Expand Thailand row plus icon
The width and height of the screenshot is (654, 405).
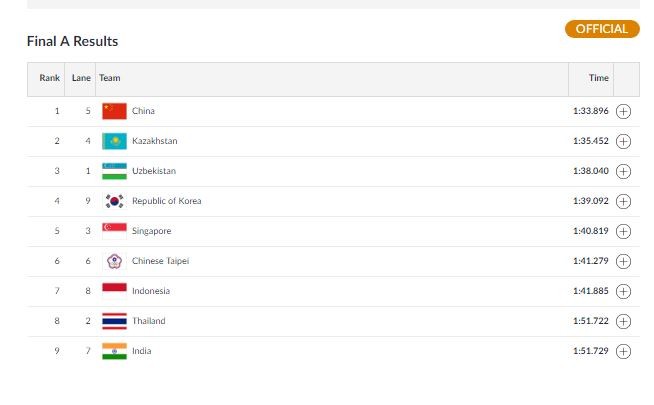tap(623, 322)
